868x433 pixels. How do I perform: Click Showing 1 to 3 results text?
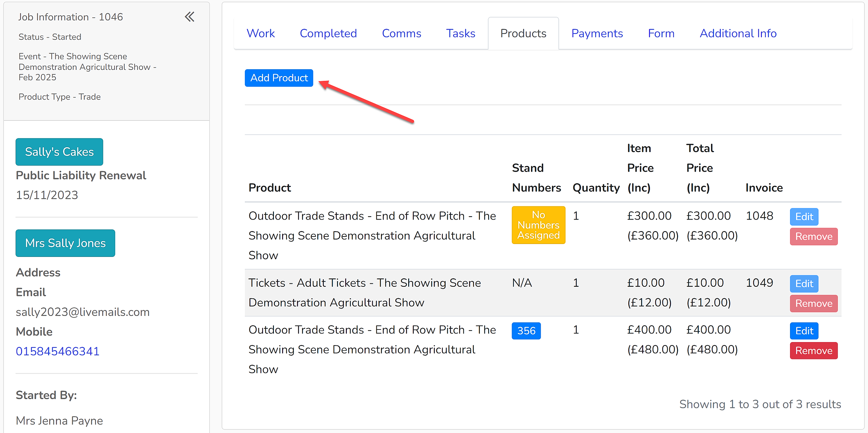click(760, 404)
